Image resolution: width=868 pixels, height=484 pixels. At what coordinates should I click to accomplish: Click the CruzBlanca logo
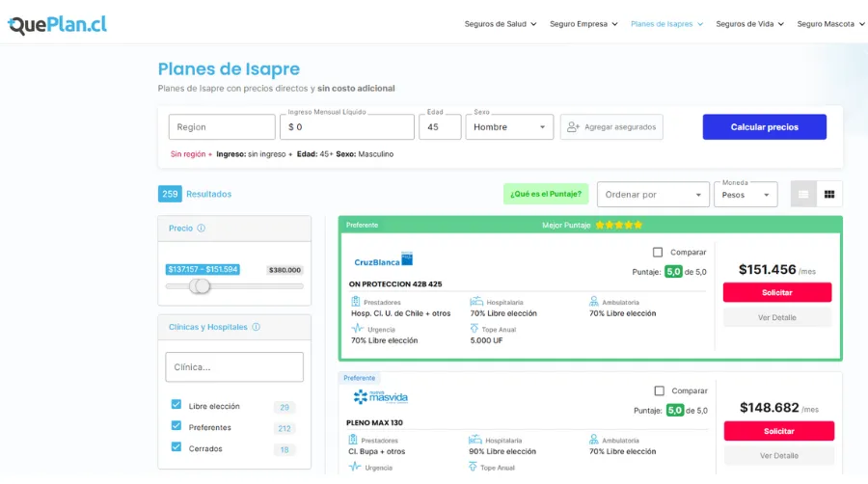[x=384, y=259]
